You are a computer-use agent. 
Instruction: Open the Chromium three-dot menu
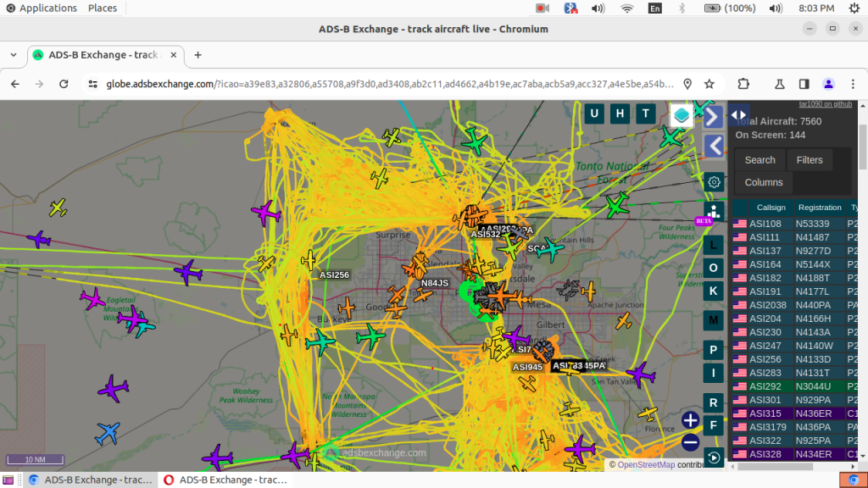853,84
